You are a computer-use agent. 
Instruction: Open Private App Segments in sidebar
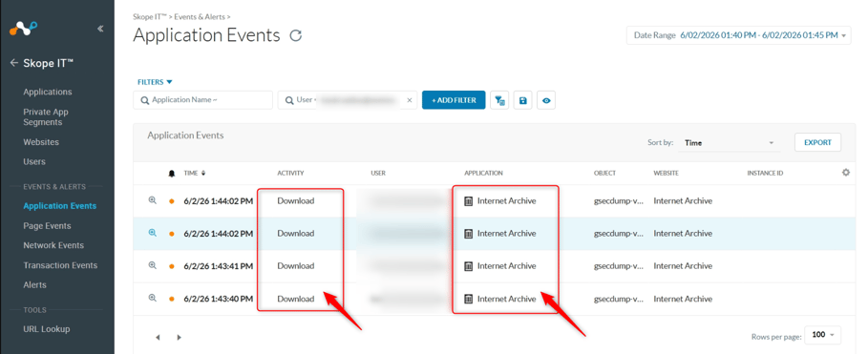[x=46, y=116]
